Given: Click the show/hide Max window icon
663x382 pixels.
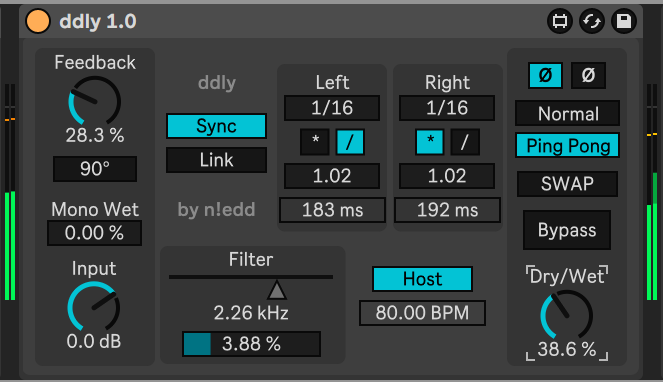Looking at the screenshot, I should 560,21.
